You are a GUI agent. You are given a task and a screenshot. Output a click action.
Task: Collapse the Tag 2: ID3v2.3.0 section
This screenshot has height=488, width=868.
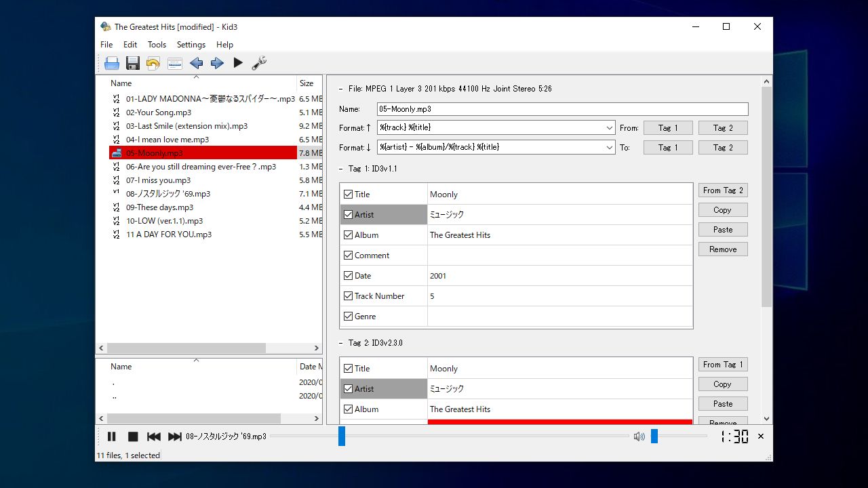point(341,343)
